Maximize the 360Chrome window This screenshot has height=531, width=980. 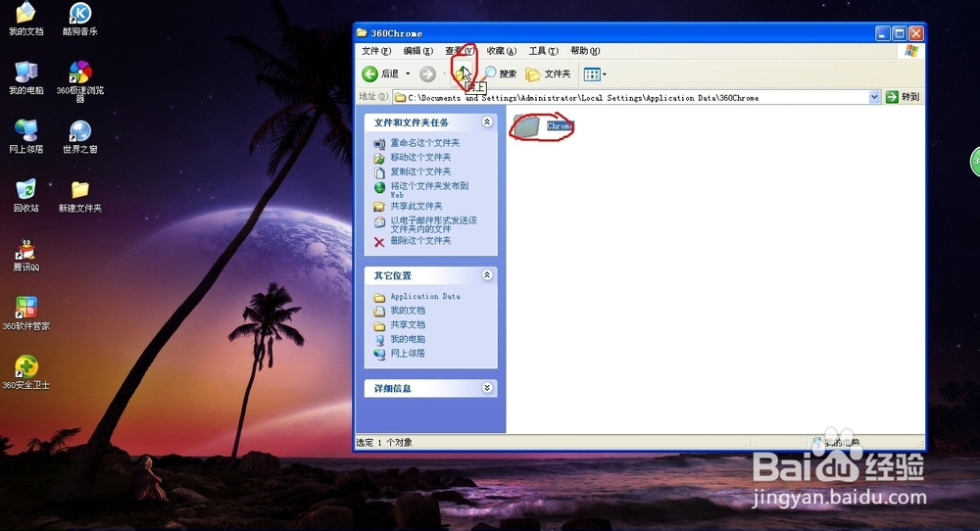(900, 33)
